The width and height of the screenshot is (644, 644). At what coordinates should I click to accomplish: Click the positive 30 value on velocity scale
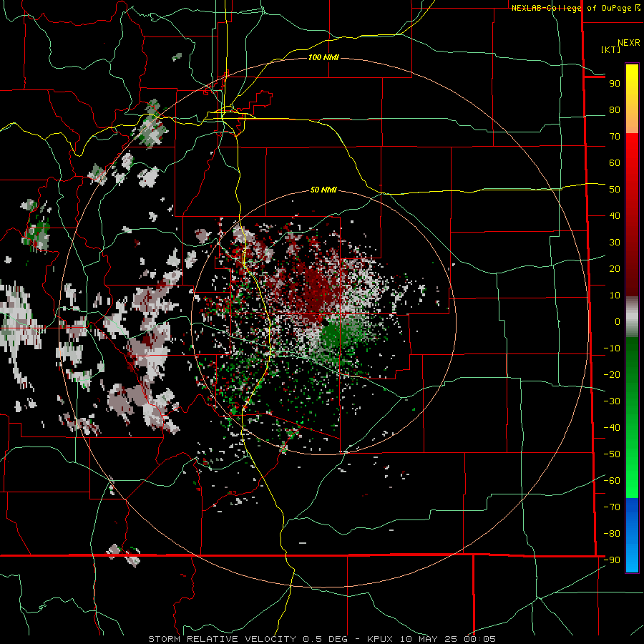(x=615, y=243)
